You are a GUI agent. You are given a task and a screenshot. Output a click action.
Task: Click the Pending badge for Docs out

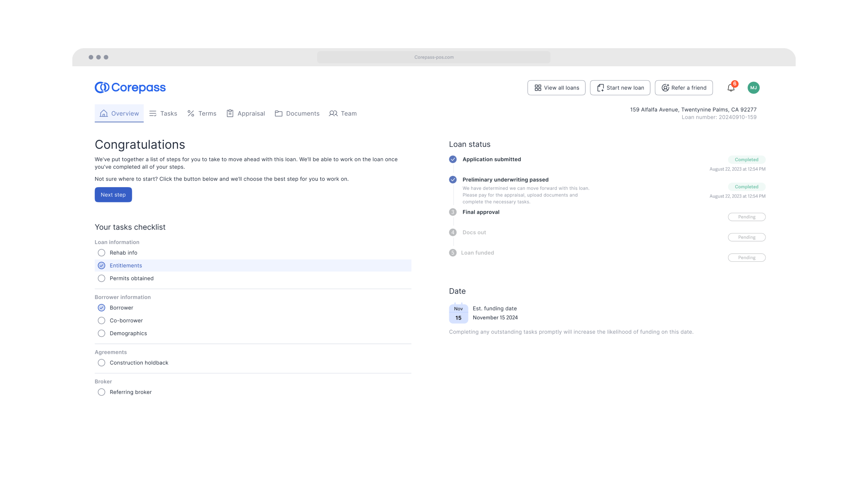747,237
